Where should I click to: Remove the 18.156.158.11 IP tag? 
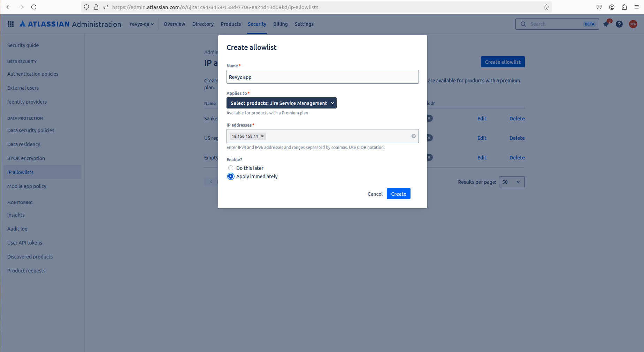[x=262, y=136]
